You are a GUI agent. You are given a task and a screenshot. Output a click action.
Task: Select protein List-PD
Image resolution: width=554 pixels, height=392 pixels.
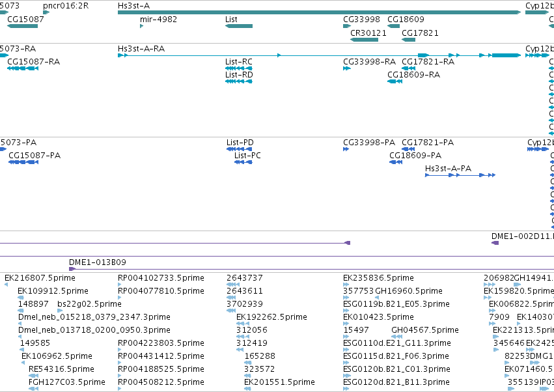239,149
